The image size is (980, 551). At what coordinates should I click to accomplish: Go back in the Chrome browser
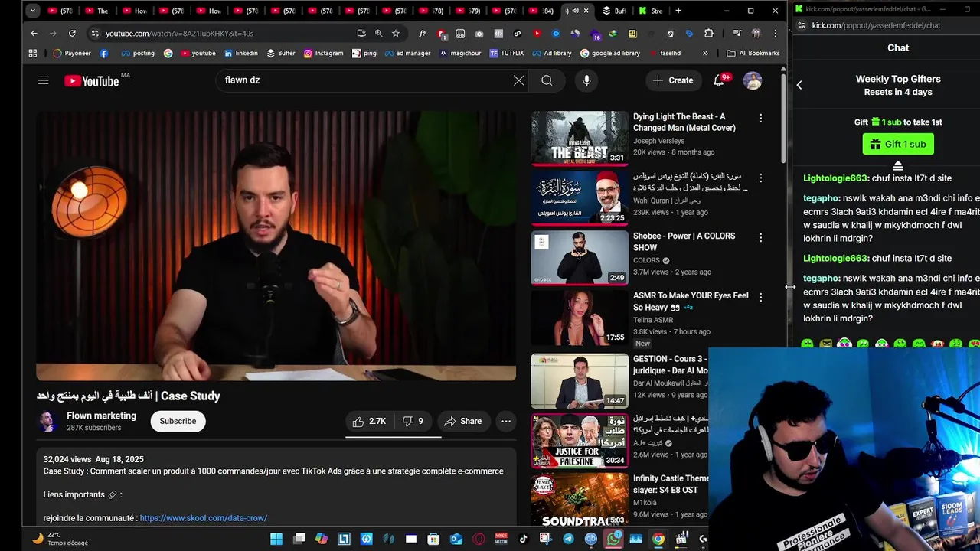tap(34, 34)
